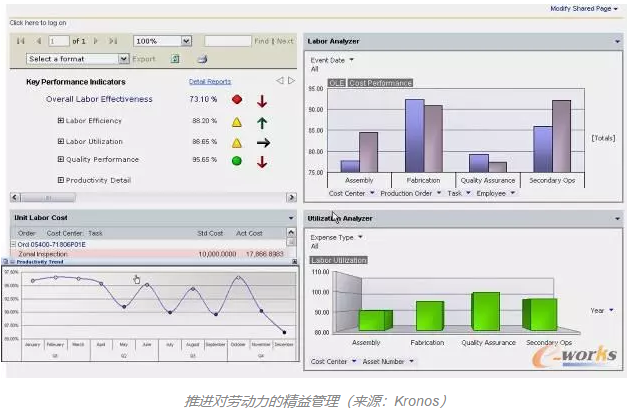The image size is (629, 415).
Task: Collapse the Utilization Analyzer panel arrow
Action: (x=616, y=217)
